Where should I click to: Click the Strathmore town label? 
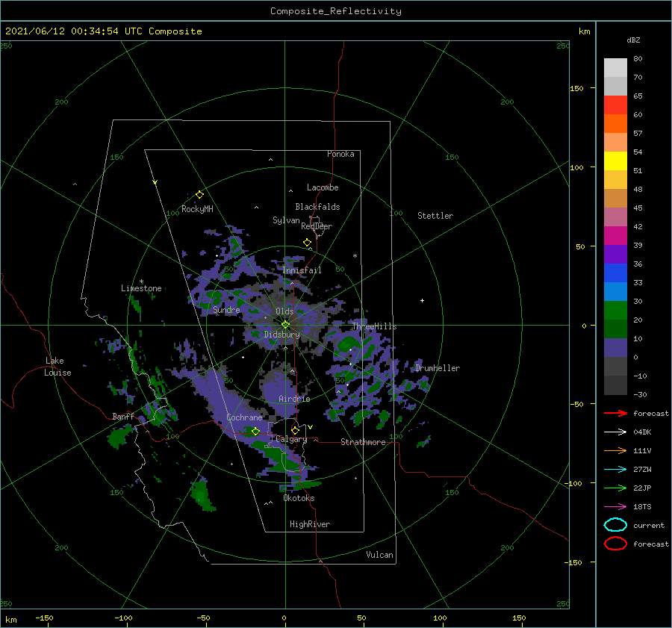click(x=363, y=442)
